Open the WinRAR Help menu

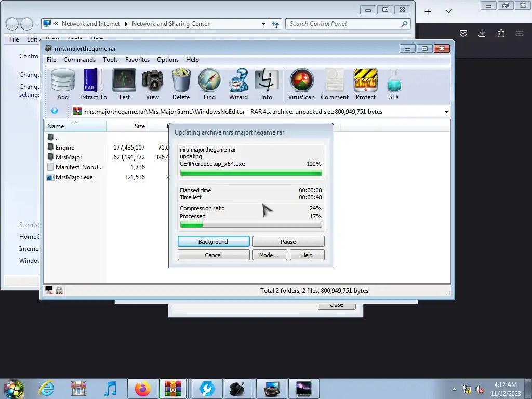(192, 60)
